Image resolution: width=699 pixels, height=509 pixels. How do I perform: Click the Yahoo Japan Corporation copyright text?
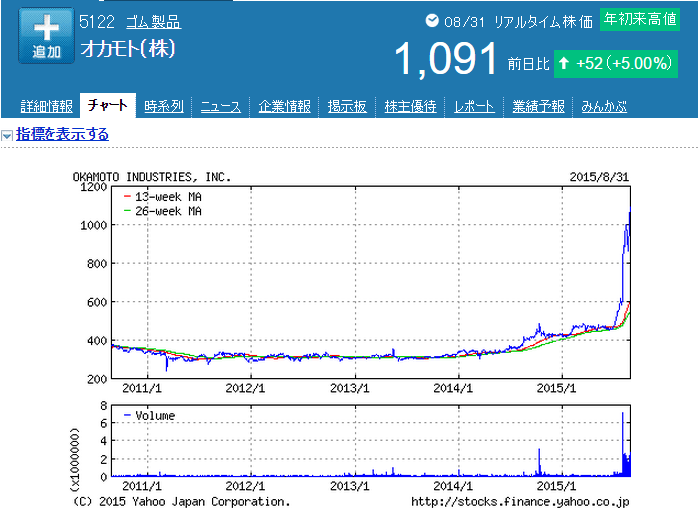pos(181,502)
